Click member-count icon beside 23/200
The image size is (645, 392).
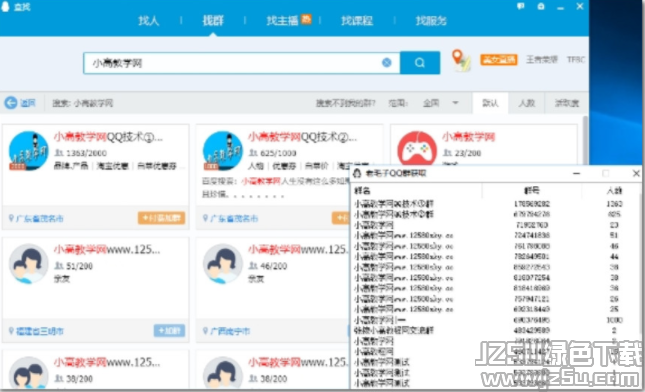447,153
